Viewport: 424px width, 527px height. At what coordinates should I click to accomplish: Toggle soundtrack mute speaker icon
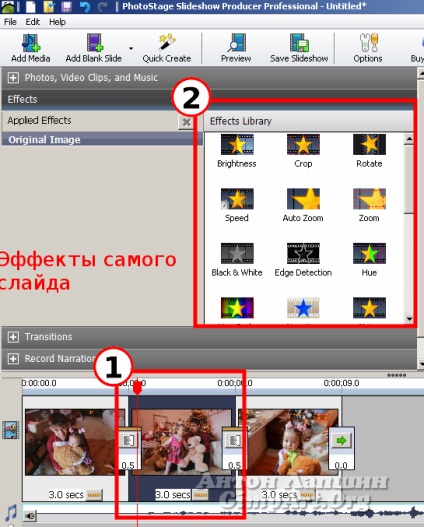(x=31, y=515)
